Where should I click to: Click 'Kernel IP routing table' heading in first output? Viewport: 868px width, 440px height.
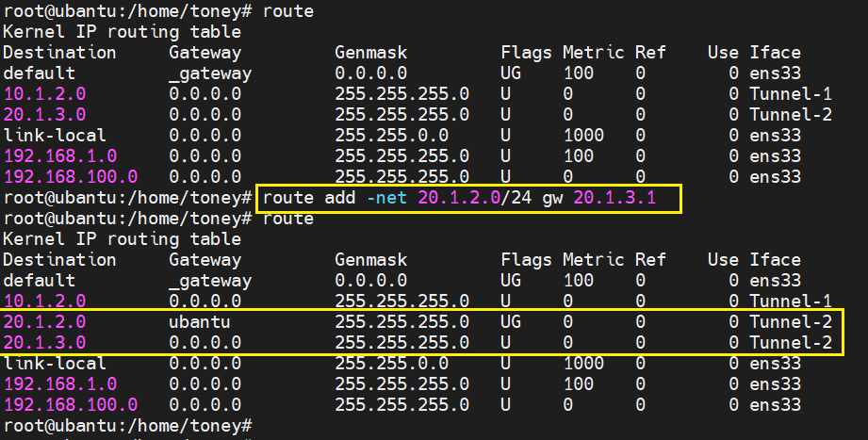point(123,32)
